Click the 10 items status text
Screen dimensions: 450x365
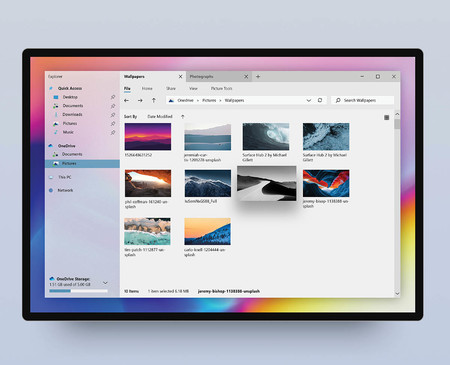(x=131, y=291)
